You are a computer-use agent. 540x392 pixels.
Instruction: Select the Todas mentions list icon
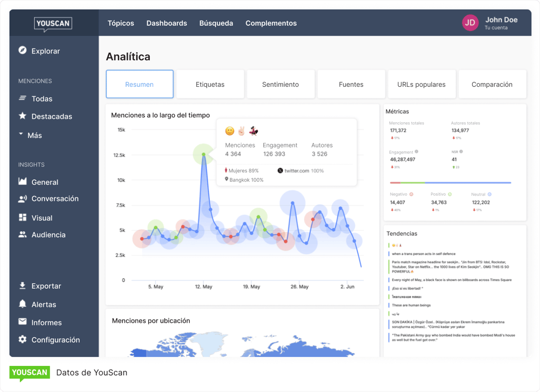pos(23,98)
